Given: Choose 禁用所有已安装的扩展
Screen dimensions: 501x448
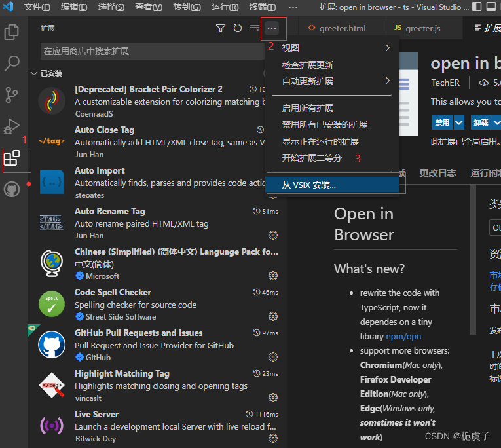Looking at the screenshot, I should coord(332,124).
